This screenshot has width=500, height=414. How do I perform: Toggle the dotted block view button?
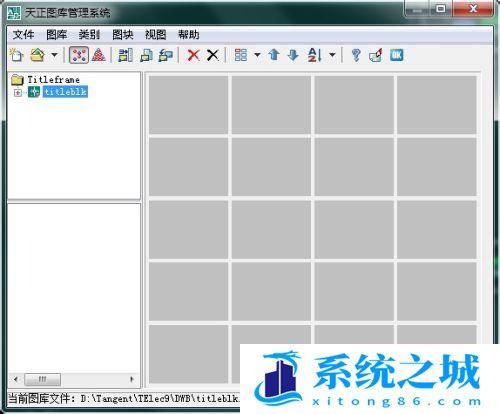[x=79, y=55]
